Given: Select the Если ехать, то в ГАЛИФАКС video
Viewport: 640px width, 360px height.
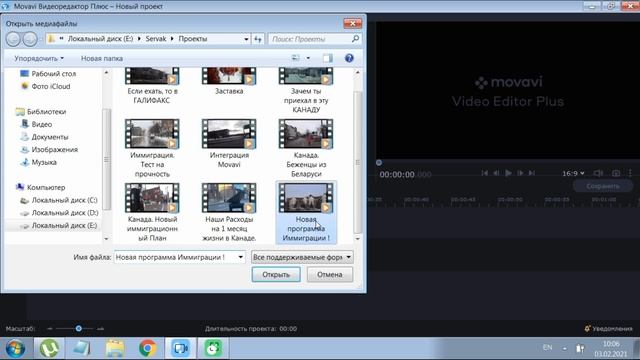Looking at the screenshot, I should [152, 87].
